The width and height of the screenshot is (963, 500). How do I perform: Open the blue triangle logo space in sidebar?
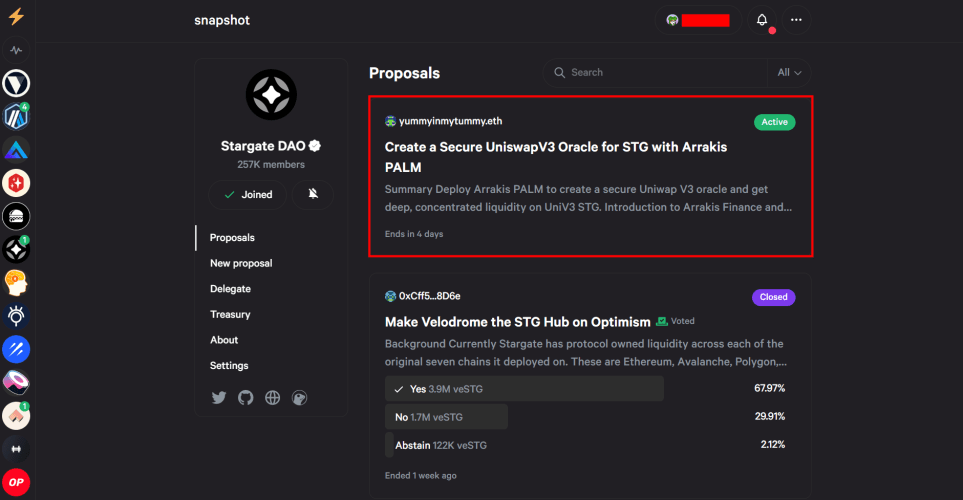pyautogui.click(x=16, y=150)
